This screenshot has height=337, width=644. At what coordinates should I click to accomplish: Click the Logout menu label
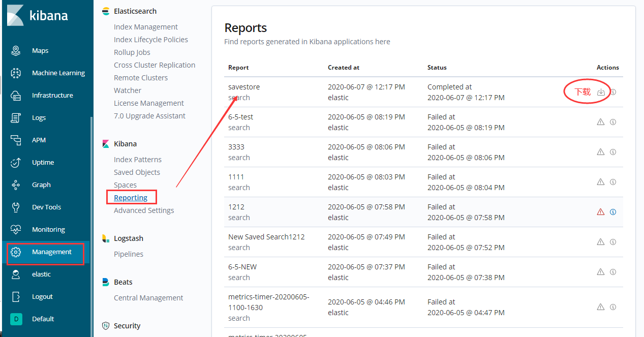(x=42, y=296)
